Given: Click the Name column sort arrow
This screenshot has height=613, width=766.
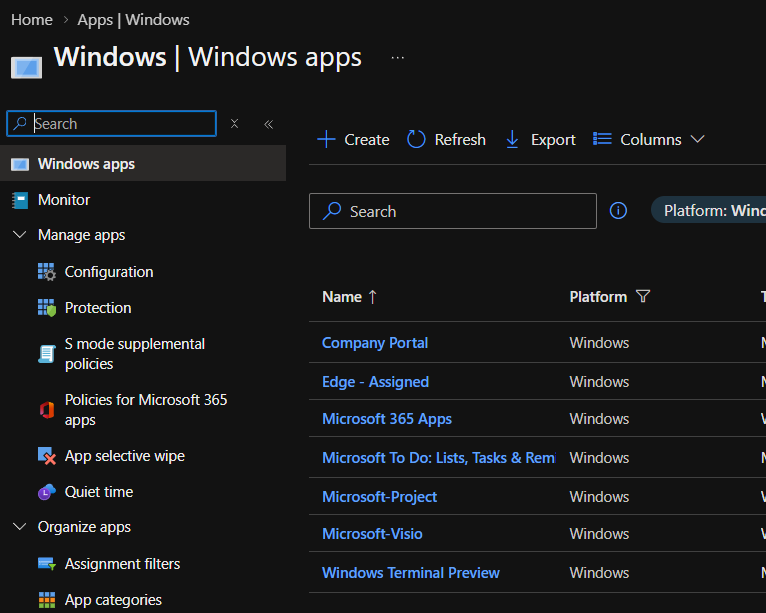Looking at the screenshot, I should coord(373,296).
